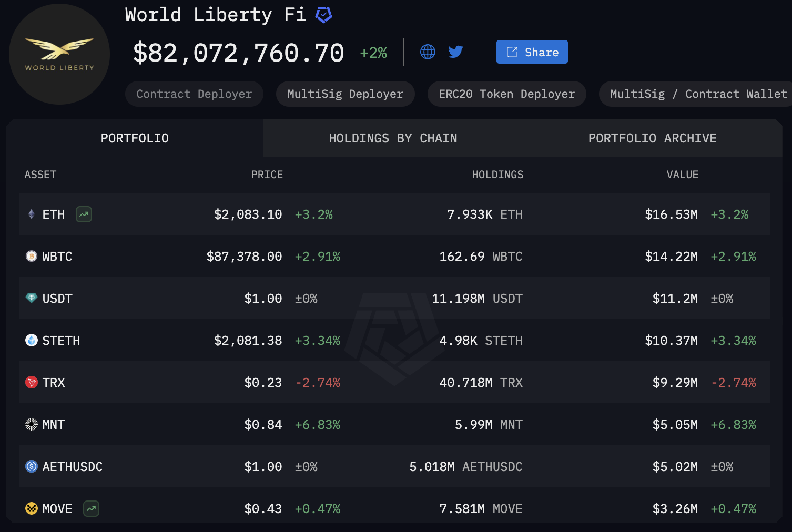Click the World Liberty logo avatar
792x532 pixels.
pyautogui.click(x=59, y=54)
